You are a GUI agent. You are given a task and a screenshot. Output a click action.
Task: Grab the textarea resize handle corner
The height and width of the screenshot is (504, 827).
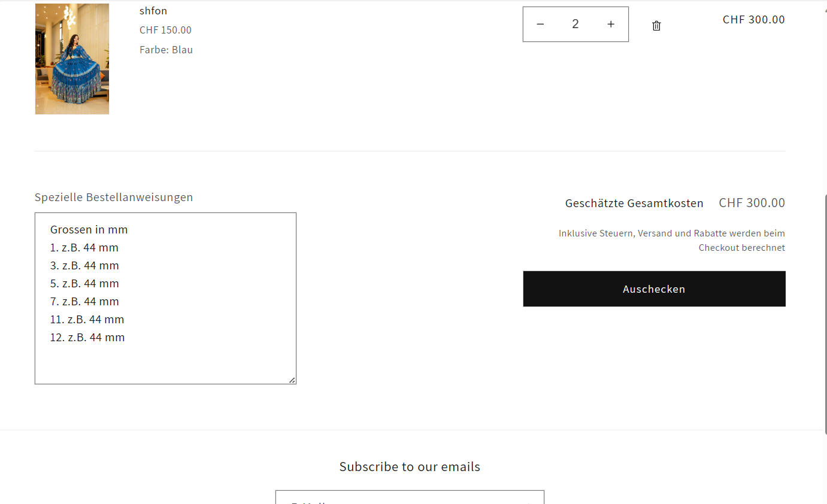[x=292, y=379]
